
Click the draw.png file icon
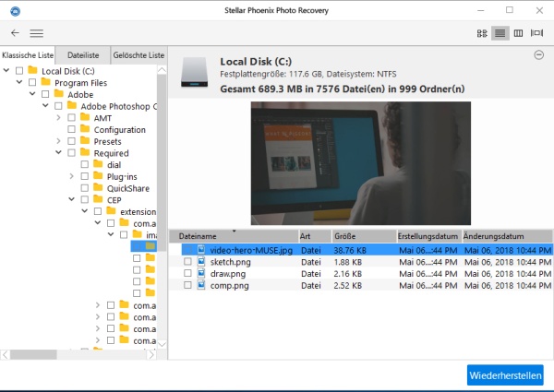[201, 273]
